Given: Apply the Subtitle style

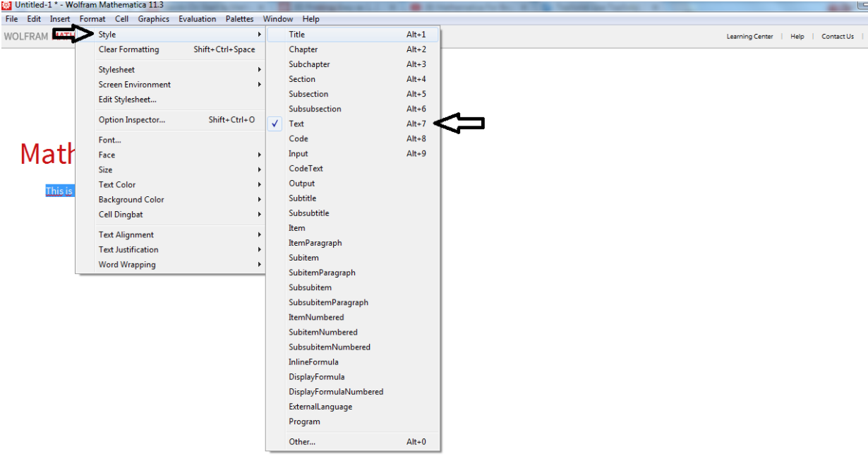Looking at the screenshot, I should (x=353, y=198).
